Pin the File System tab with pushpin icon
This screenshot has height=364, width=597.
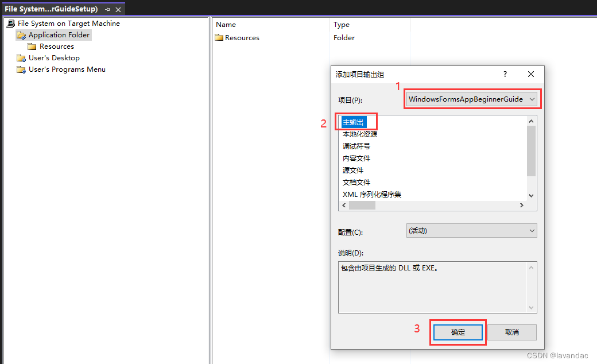point(107,10)
